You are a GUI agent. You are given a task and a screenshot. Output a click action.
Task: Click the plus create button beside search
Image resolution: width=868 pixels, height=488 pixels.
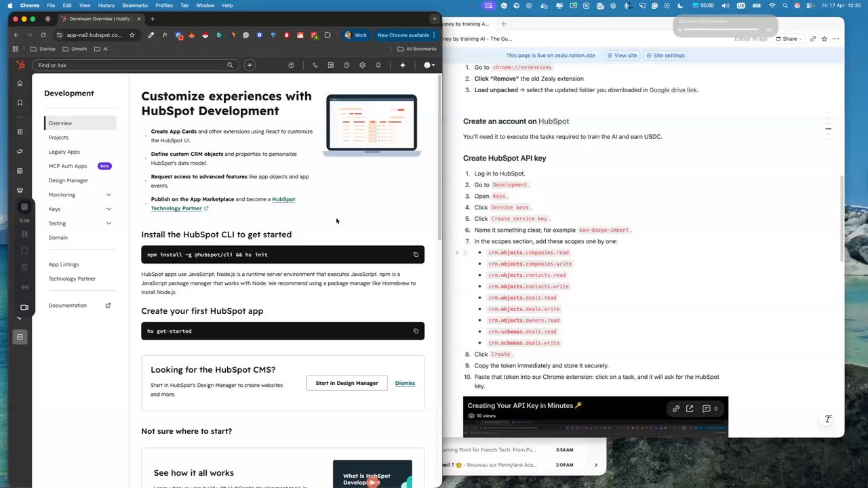point(250,65)
